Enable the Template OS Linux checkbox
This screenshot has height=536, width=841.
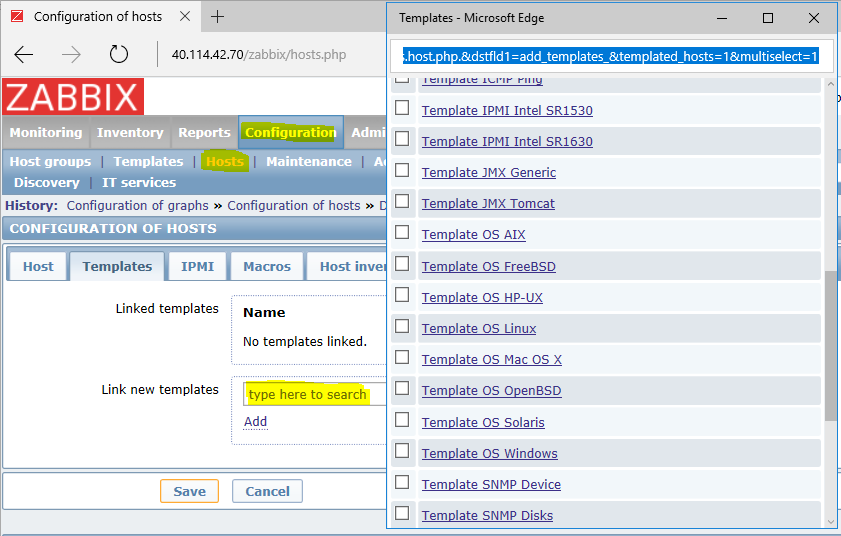point(402,326)
